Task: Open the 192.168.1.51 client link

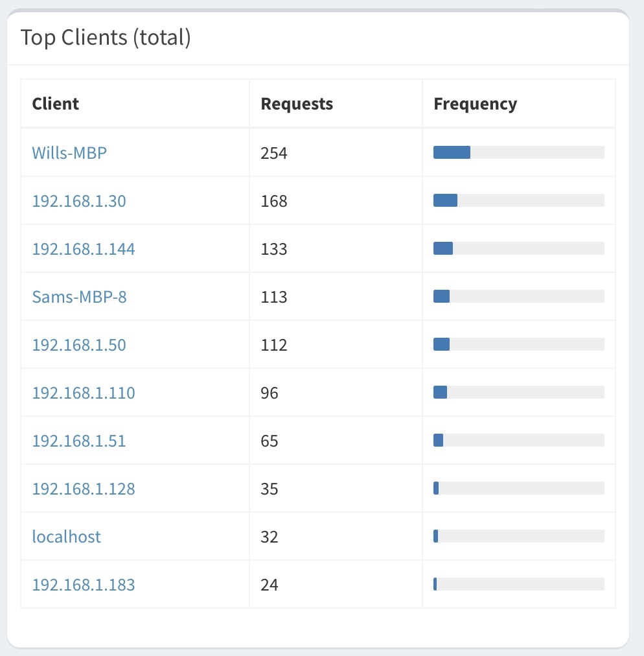Action: point(79,441)
